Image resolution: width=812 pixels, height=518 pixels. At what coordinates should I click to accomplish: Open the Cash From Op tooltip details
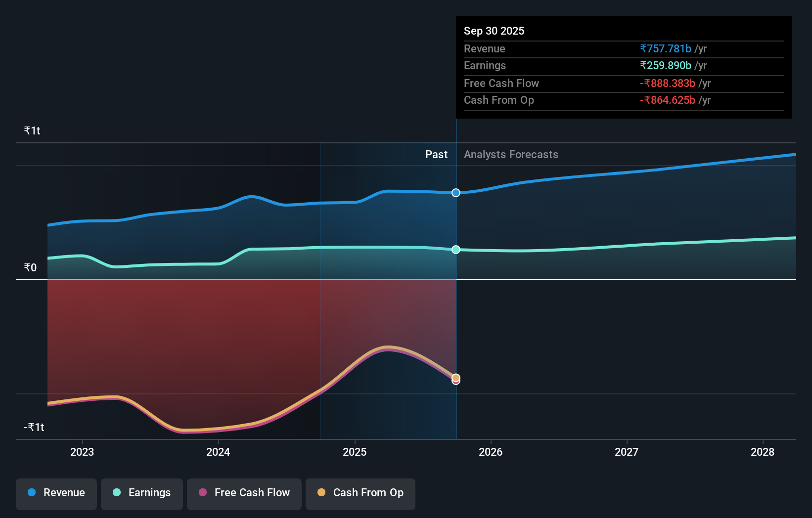(x=499, y=100)
